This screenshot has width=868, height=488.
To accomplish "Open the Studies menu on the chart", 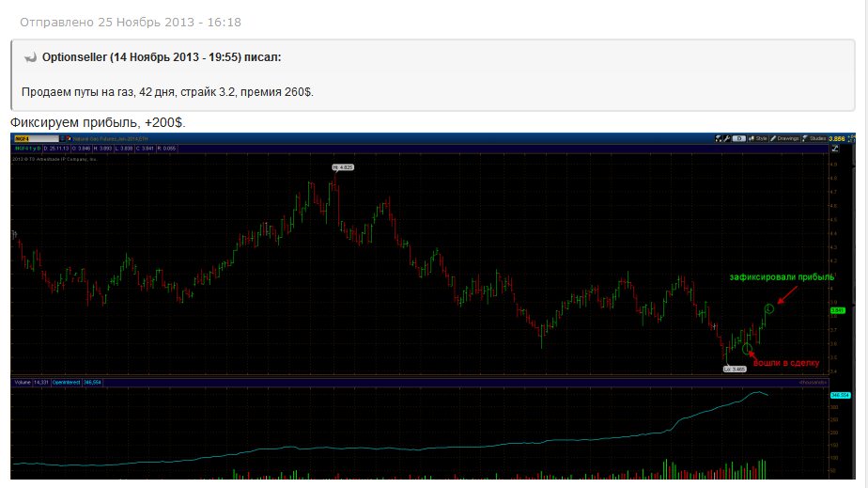I will click(817, 138).
